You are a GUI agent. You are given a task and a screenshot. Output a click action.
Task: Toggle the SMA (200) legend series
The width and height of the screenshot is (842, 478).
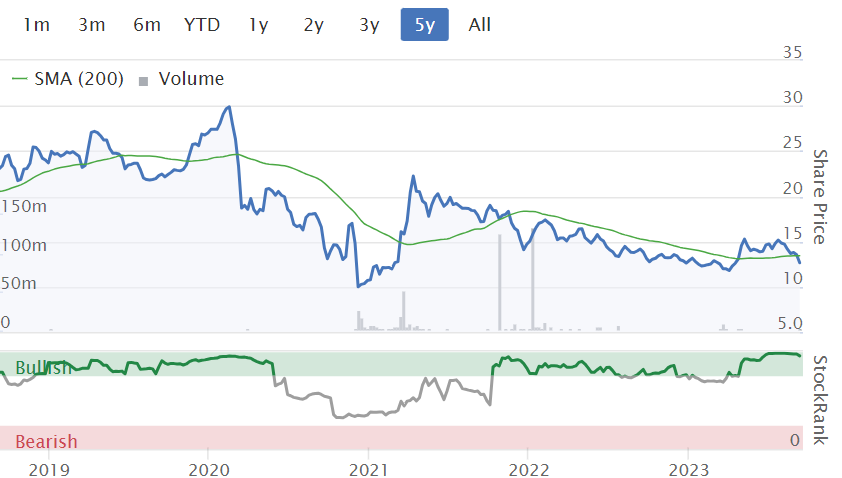point(68,79)
